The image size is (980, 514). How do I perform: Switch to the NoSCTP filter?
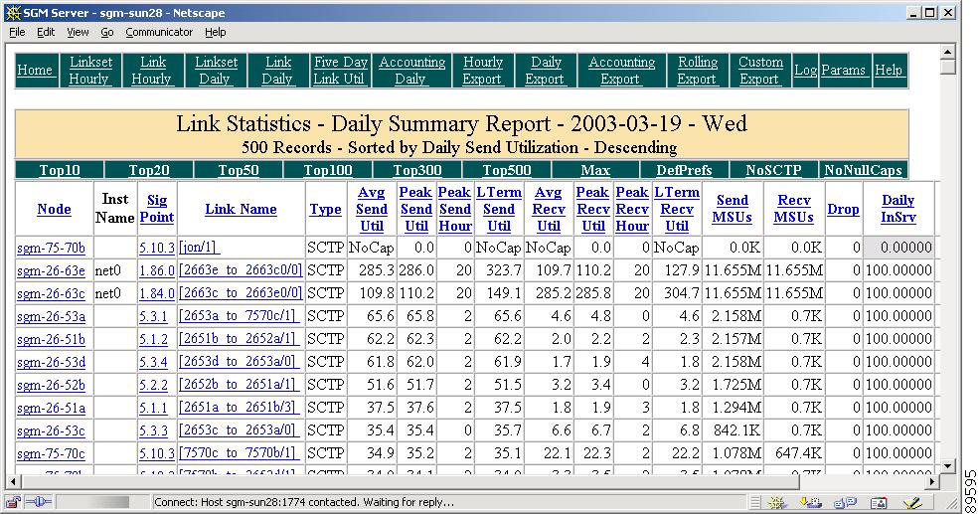click(773, 170)
